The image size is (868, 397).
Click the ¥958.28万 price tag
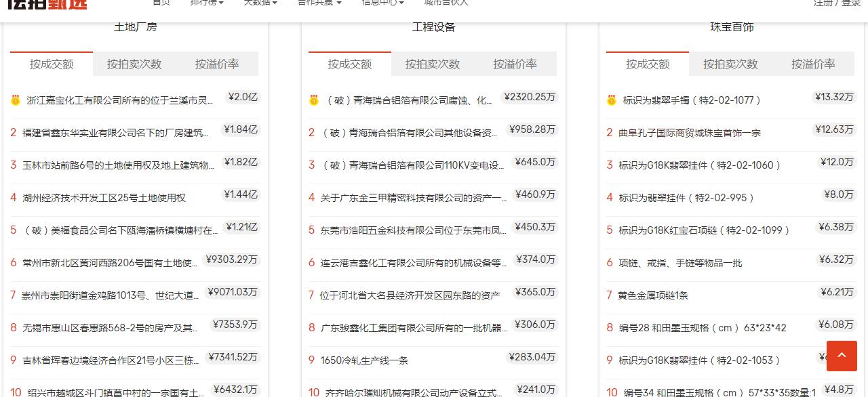(532, 129)
